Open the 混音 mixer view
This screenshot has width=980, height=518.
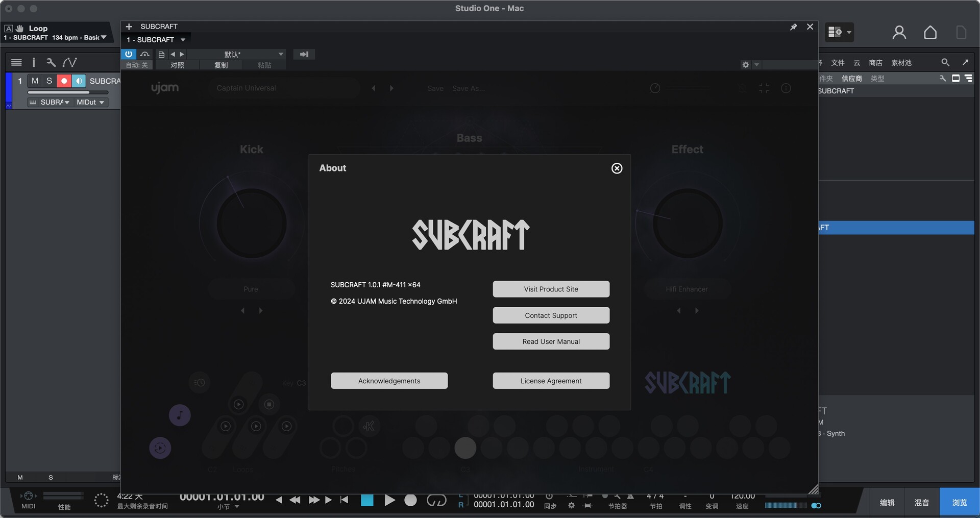point(921,503)
